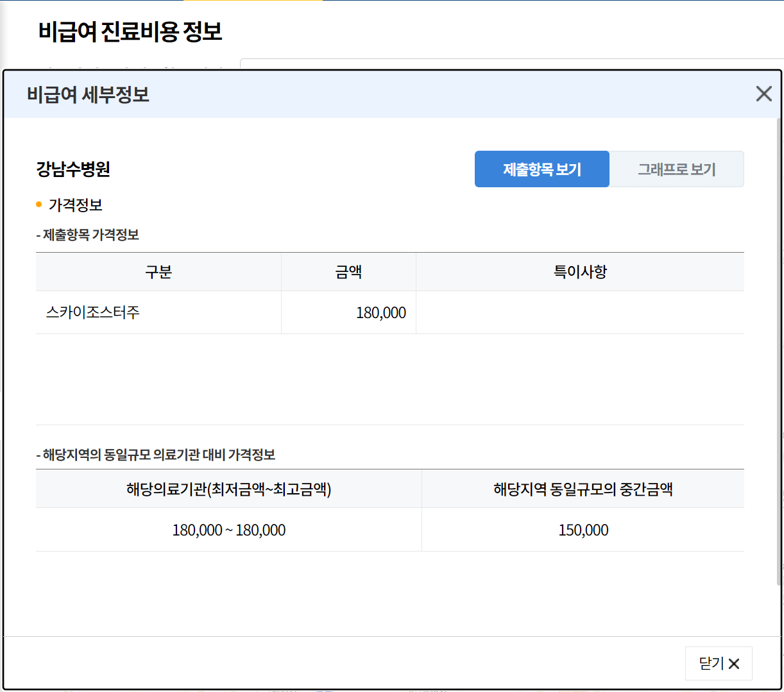Viewport: 784px width, 692px height.
Task: Close the 비급여 세부정보 dialog with X icon
Action: pyautogui.click(x=763, y=94)
